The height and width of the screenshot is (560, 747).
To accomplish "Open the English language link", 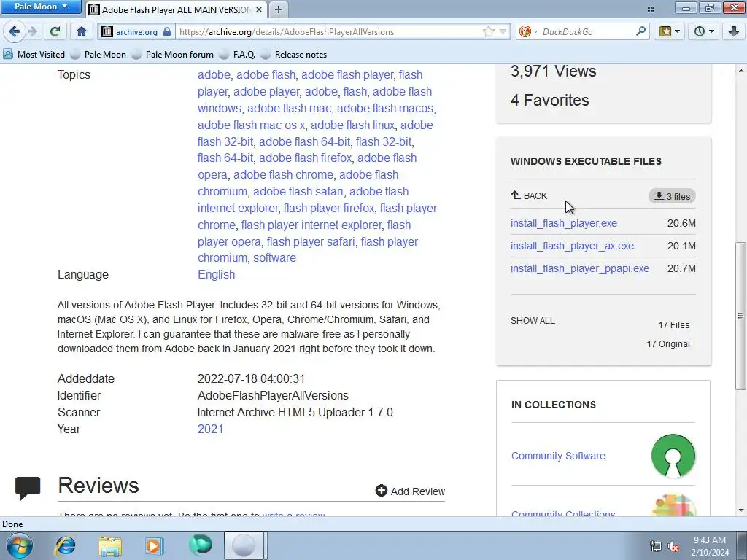I will (x=216, y=275).
